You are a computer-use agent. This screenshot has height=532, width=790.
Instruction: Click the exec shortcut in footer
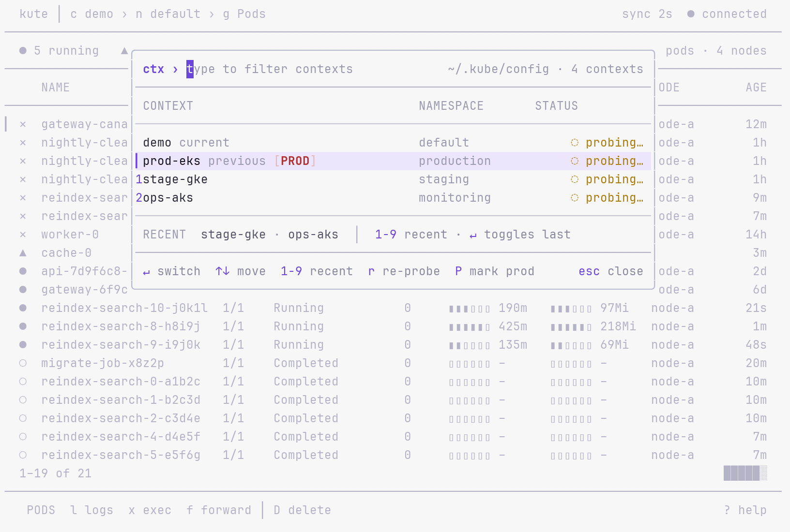150,510
